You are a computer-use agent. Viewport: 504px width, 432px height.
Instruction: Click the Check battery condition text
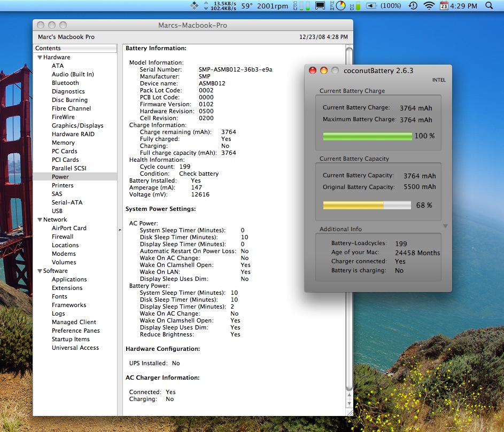click(x=199, y=174)
